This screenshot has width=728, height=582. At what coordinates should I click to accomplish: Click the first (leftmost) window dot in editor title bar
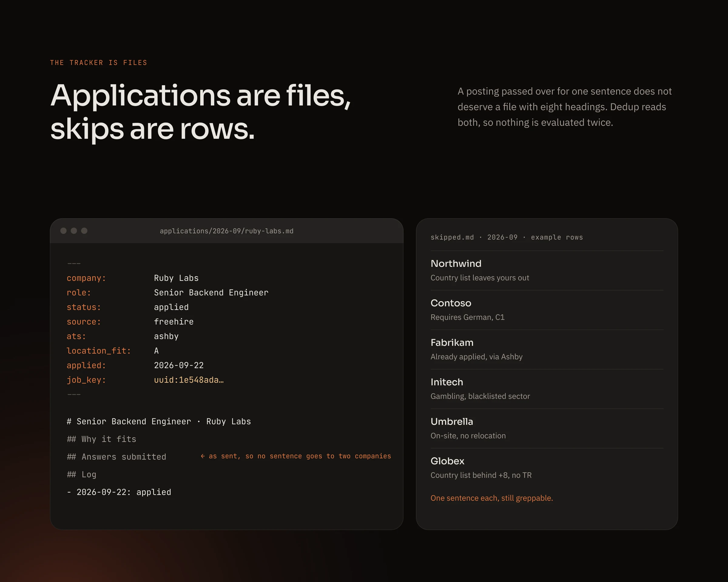pos(63,231)
